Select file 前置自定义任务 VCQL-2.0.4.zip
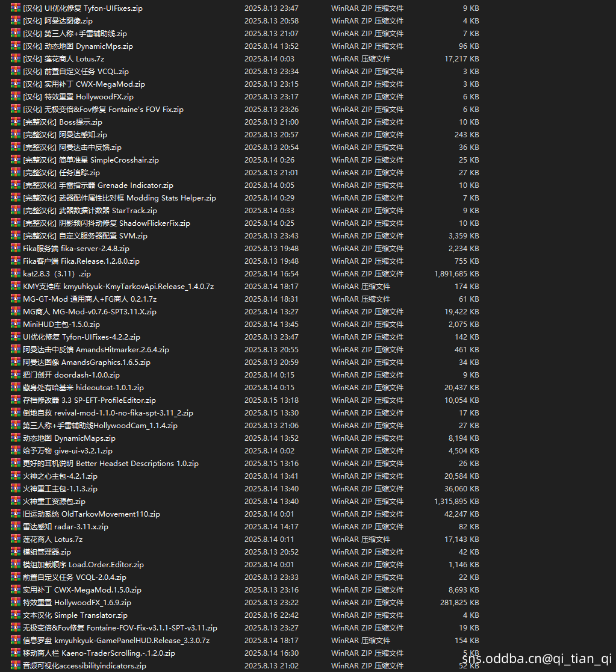616x672 pixels. tap(75, 577)
